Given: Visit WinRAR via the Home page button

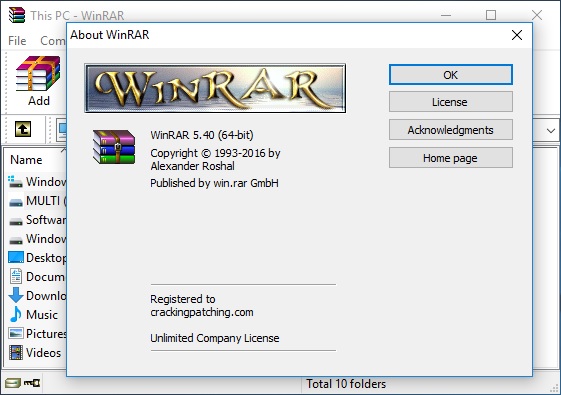Looking at the screenshot, I should pos(451,158).
